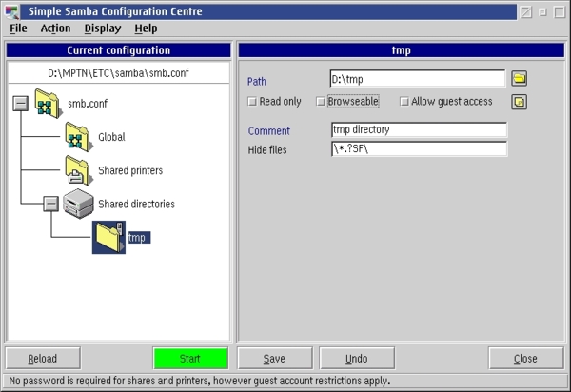Open the Display menu

[103, 29]
